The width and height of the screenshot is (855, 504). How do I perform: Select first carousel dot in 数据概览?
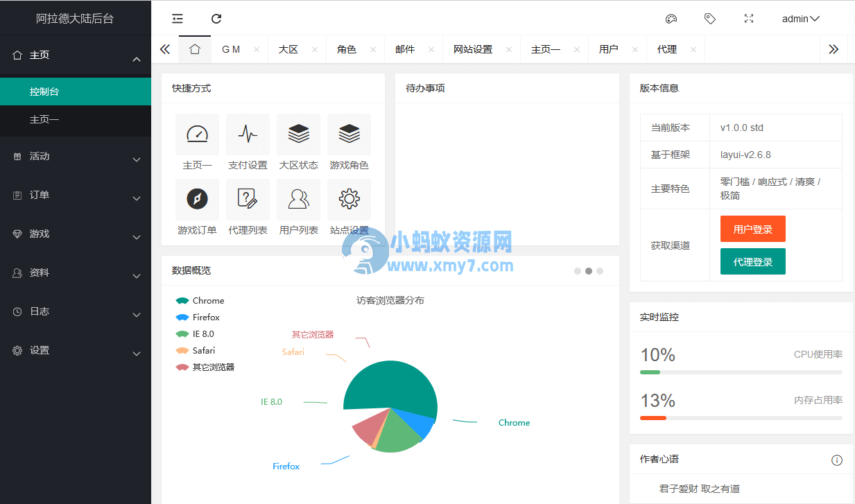click(x=578, y=271)
